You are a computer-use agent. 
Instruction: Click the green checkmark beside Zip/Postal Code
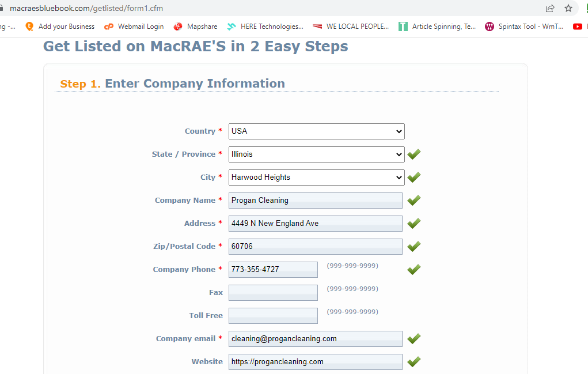[414, 247]
